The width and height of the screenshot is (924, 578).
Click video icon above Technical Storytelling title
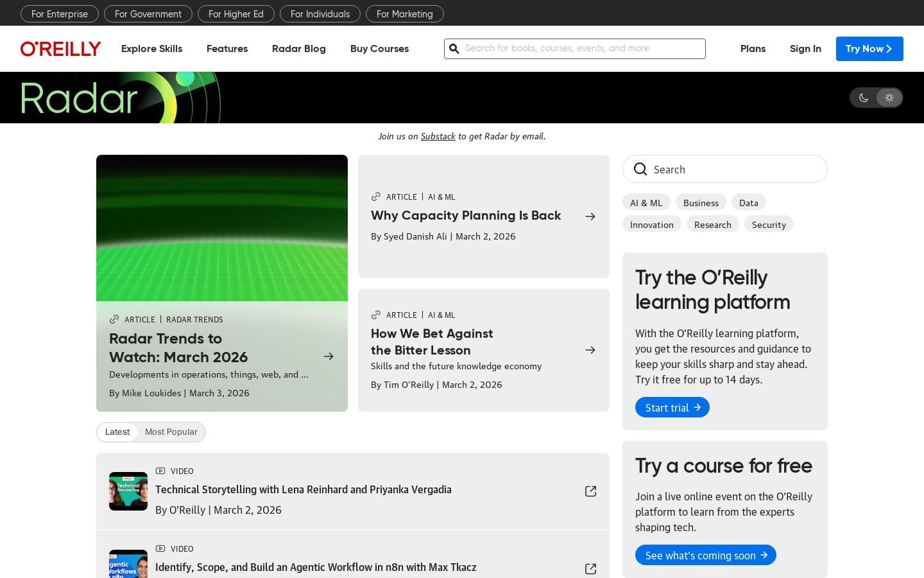pyautogui.click(x=160, y=471)
